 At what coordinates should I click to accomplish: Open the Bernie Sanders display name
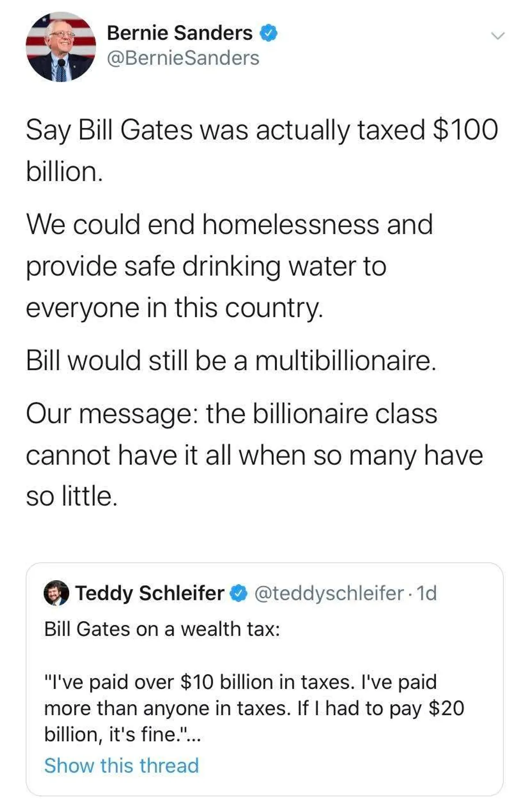click(179, 34)
